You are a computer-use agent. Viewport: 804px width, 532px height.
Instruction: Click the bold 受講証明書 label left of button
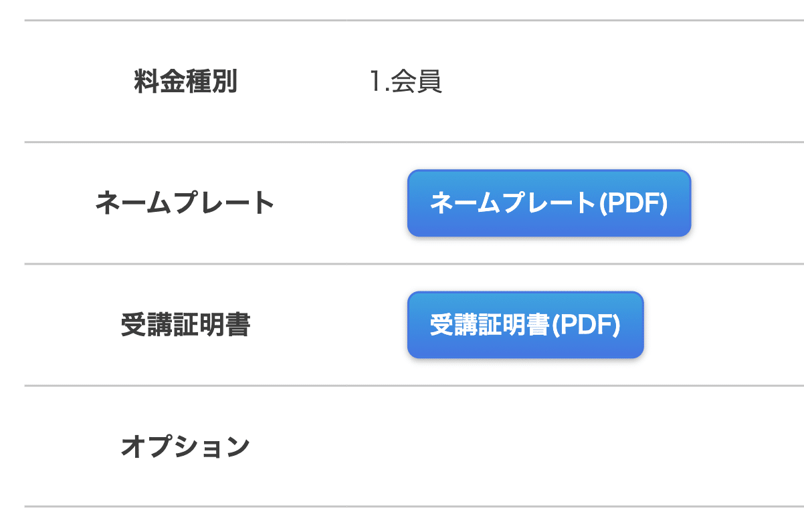(x=185, y=325)
